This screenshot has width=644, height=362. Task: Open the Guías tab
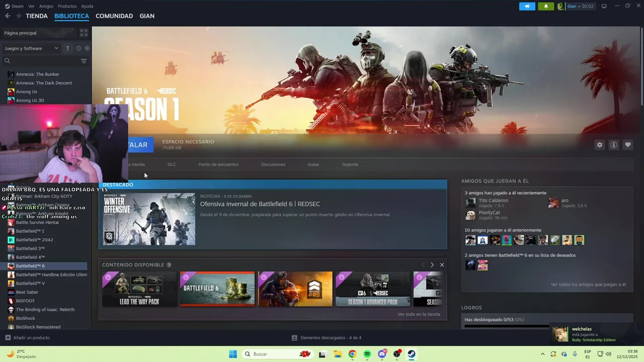(x=313, y=164)
